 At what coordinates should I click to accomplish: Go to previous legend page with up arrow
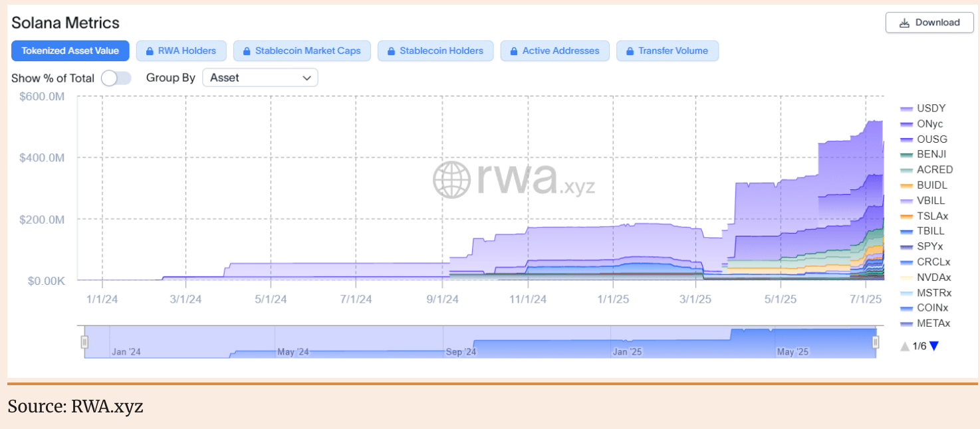coord(904,346)
